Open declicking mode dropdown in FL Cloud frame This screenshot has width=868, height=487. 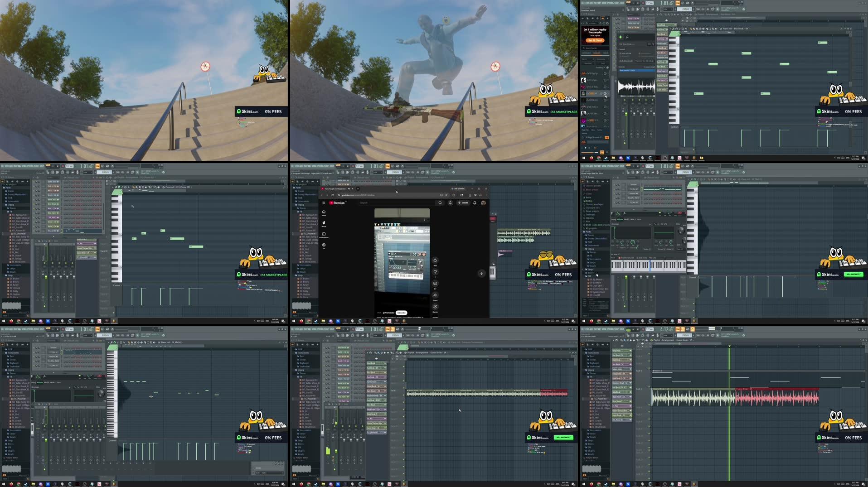tap(644, 61)
